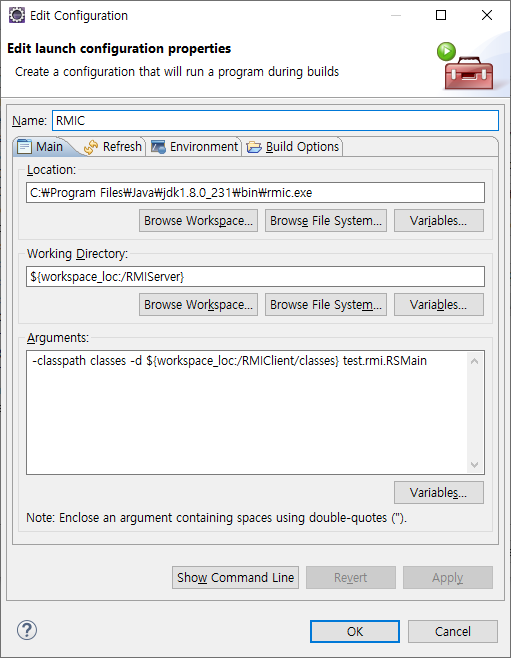Click the Working Directory text field

point(255,277)
